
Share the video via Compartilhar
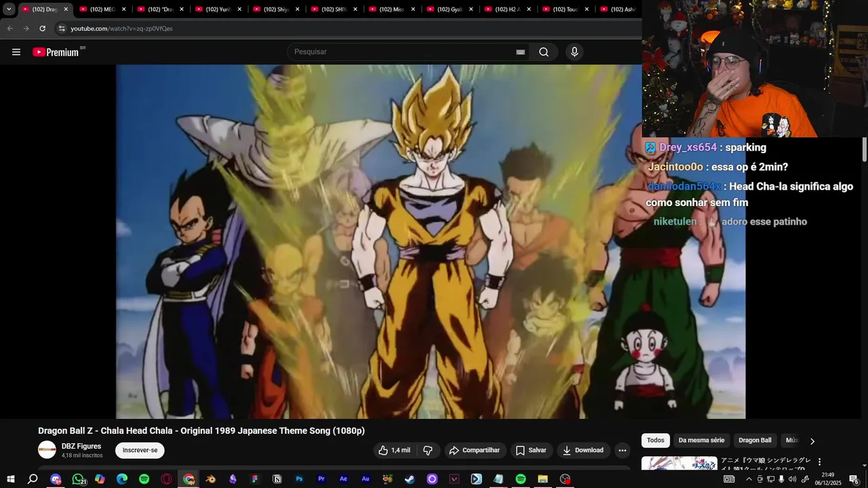(x=475, y=450)
